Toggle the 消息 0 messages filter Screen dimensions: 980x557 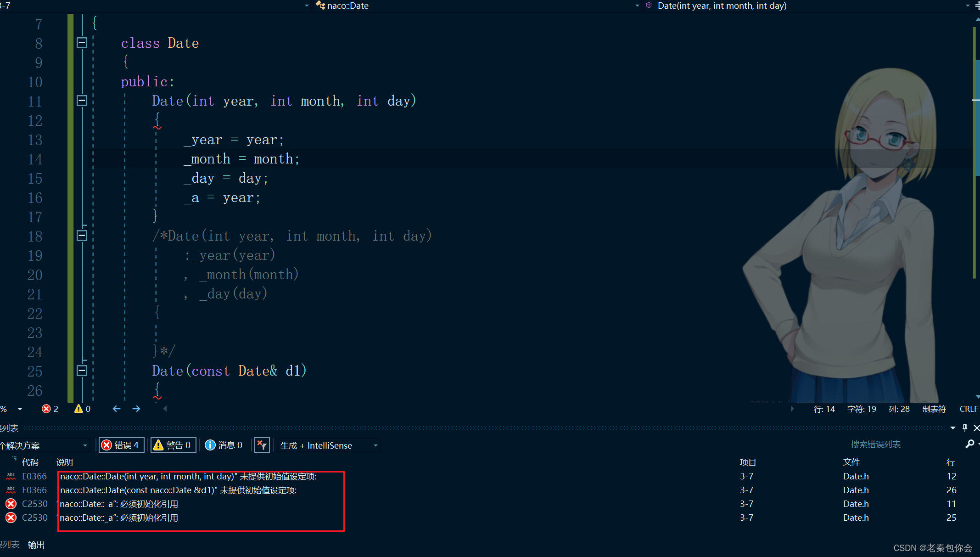(x=224, y=445)
